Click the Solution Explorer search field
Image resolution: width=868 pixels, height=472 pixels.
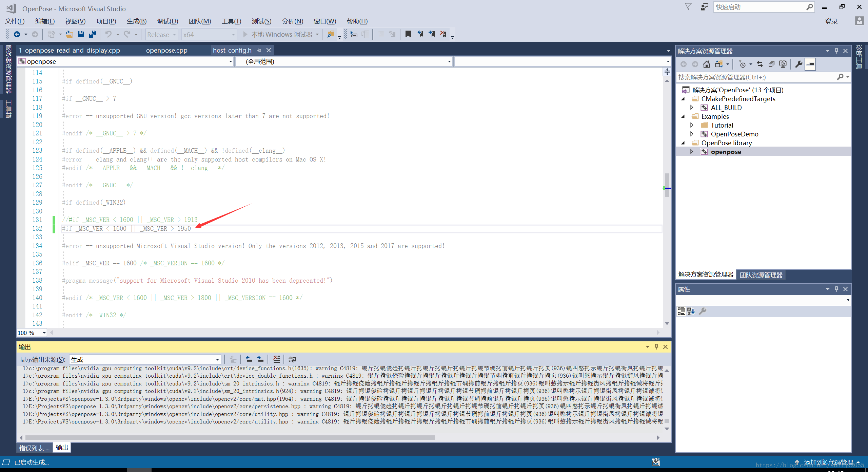756,77
